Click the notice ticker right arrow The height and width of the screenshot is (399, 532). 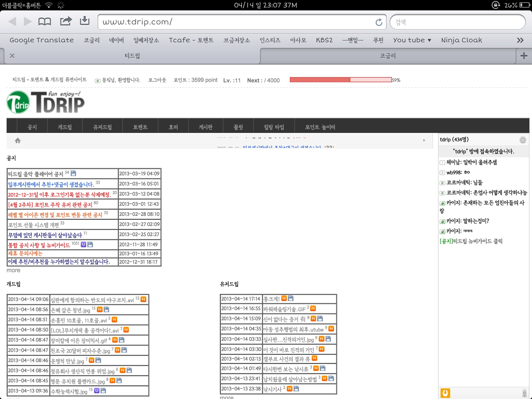(x=424, y=140)
